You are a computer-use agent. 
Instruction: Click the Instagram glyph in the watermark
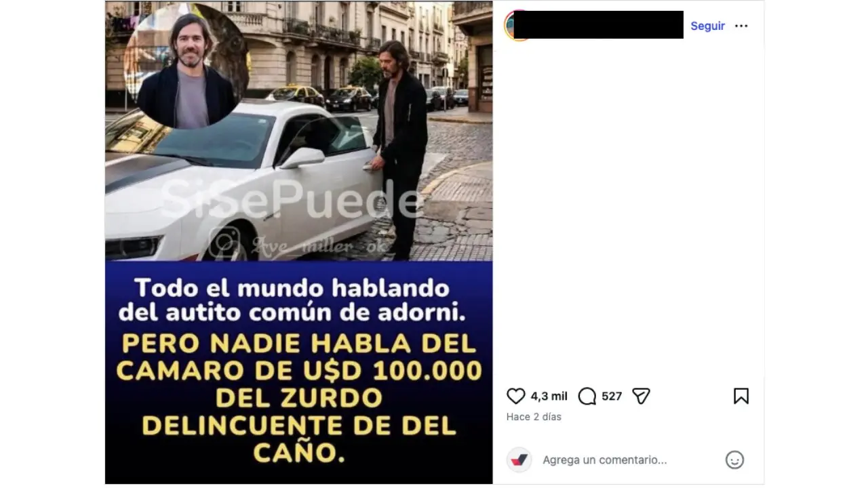225,243
